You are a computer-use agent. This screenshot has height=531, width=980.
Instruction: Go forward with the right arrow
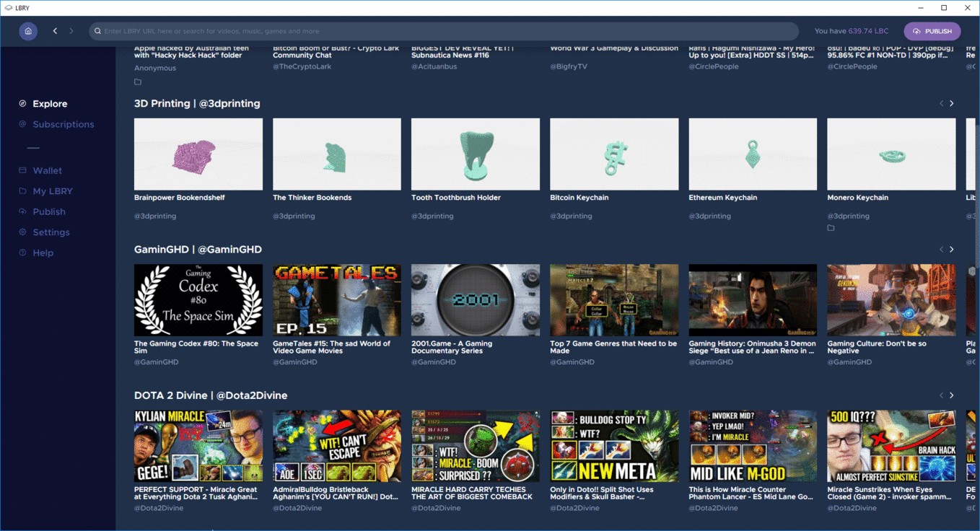click(x=71, y=31)
